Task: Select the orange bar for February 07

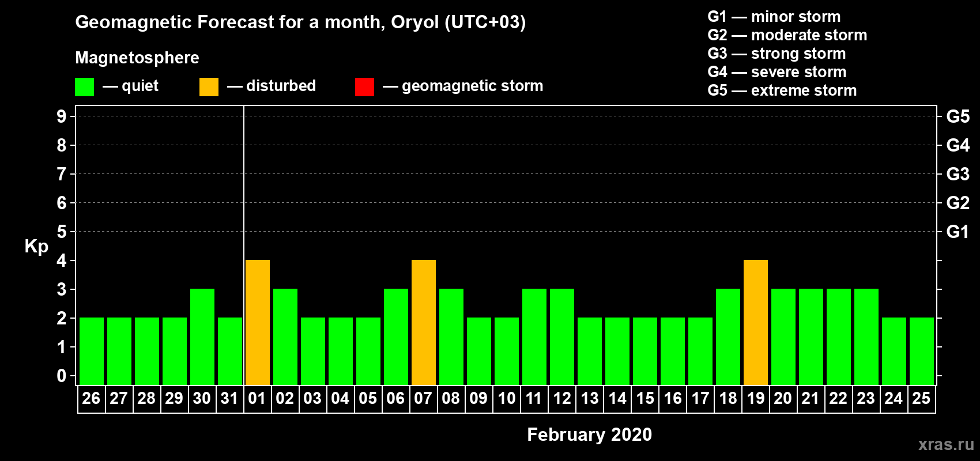Action: point(424,322)
